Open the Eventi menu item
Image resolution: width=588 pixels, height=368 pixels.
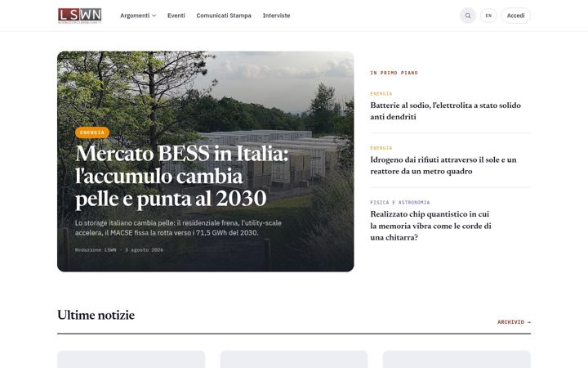coord(176,16)
